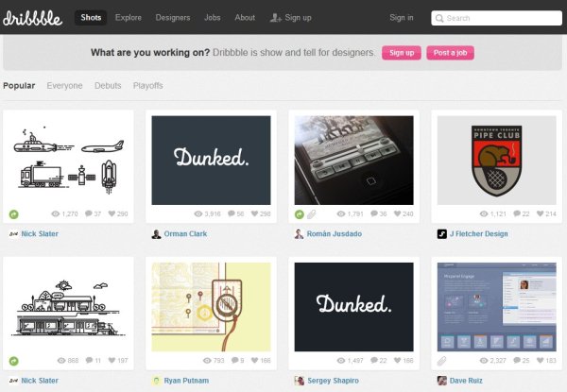The height and width of the screenshot is (392, 567).
Task: Click the heart likes icon showing 290
Action: click(x=112, y=213)
